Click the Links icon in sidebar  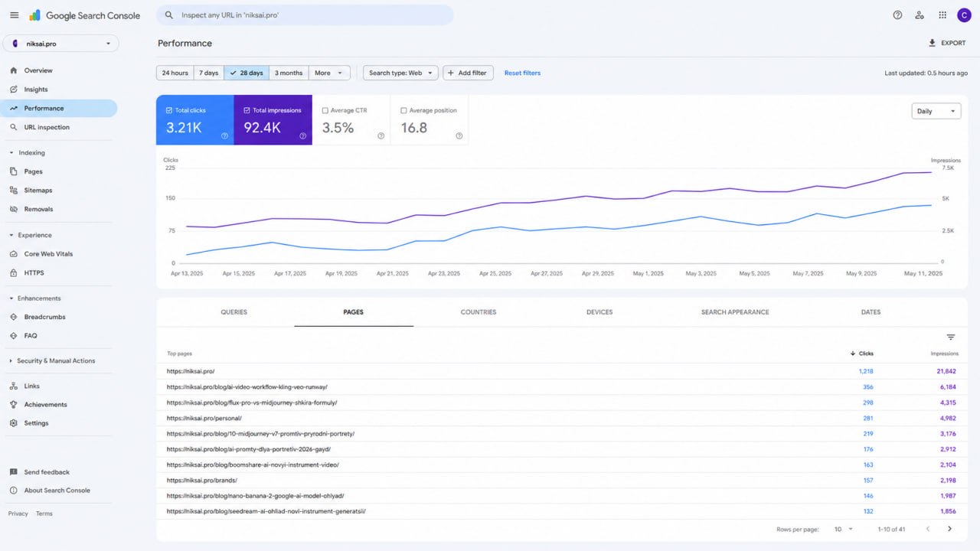pos(14,386)
